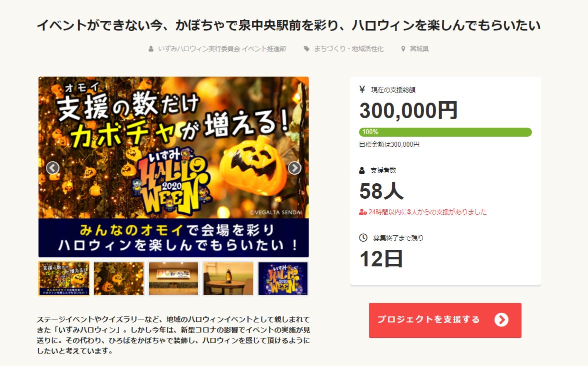The width and height of the screenshot is (588, 366).
Task: Click the person icon beside organizer name
Action: (151, 49)
